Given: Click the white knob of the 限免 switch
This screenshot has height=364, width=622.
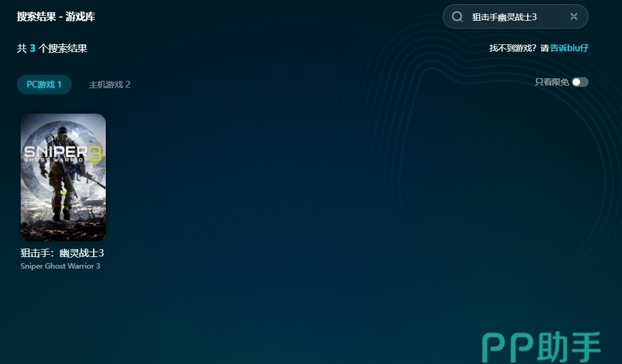Looking at the screenshot, I should point(576,82).
